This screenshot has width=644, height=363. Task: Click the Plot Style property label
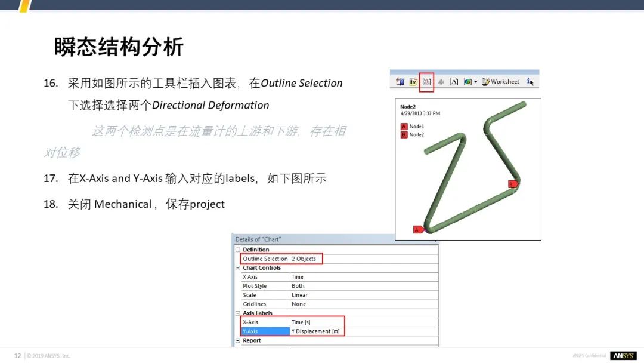[265, 286]
